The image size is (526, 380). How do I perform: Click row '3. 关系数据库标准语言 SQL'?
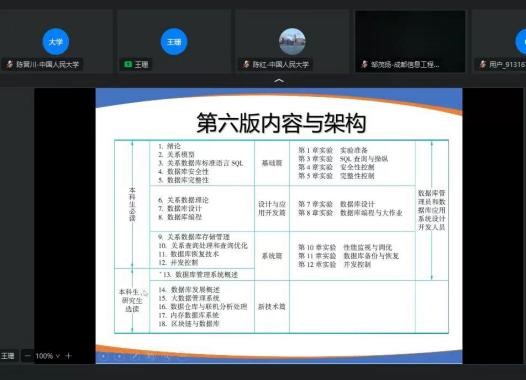coord(201,163)
